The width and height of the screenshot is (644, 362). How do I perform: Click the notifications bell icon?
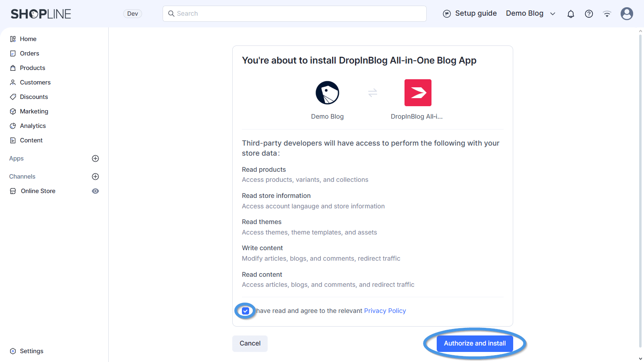(x=571, y=14)
